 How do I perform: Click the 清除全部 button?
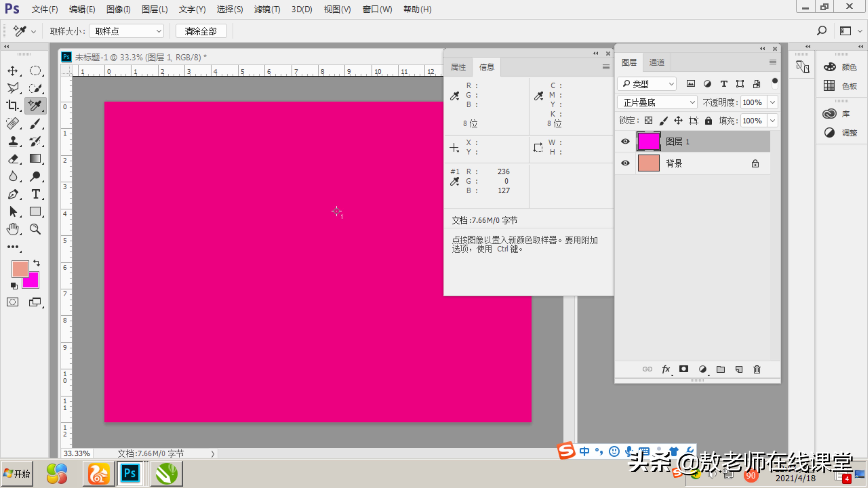(x=201, y=31)
